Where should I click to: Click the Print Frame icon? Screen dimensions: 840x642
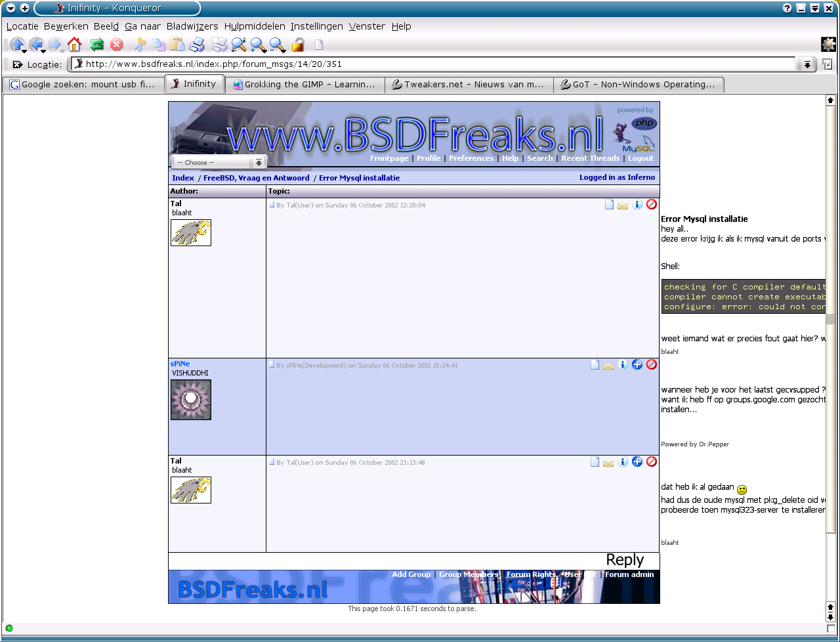click(220, 45)
